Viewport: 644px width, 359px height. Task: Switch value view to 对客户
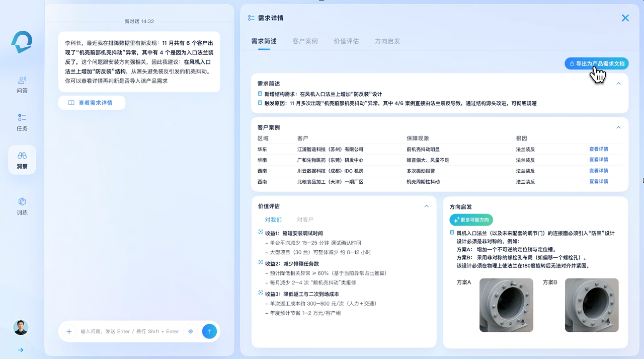[305, 220]
